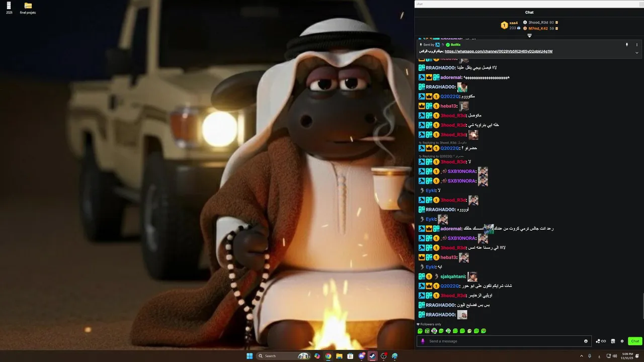The image size is (644, 362).
Task: Open the shop icon beside chat settings
Action: (613, 341)
